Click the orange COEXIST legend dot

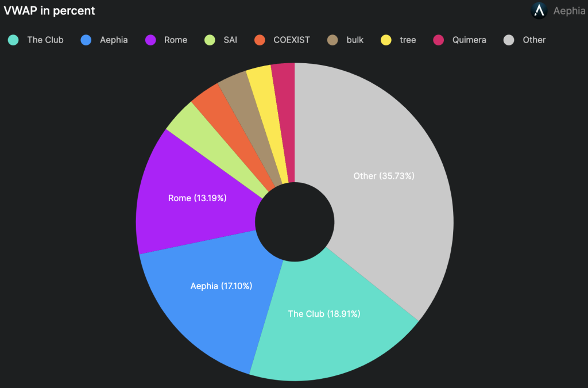pyautogui.click(x=260, y=40)
